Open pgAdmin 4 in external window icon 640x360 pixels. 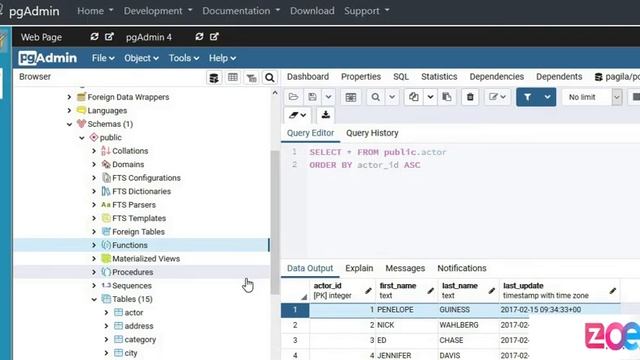coord(214,37)
